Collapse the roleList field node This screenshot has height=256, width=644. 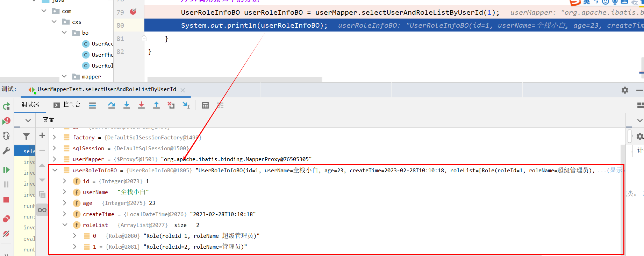pyautogui.click(x=65, y=225)
